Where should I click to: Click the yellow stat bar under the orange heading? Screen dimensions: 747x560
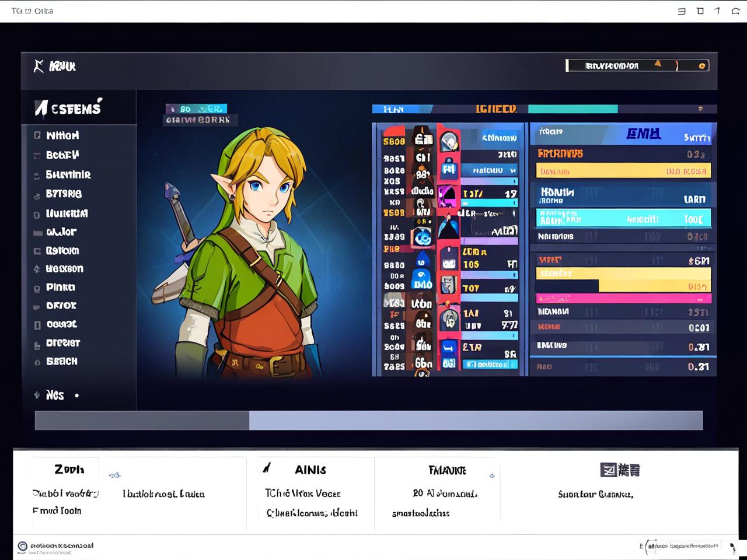623,171
